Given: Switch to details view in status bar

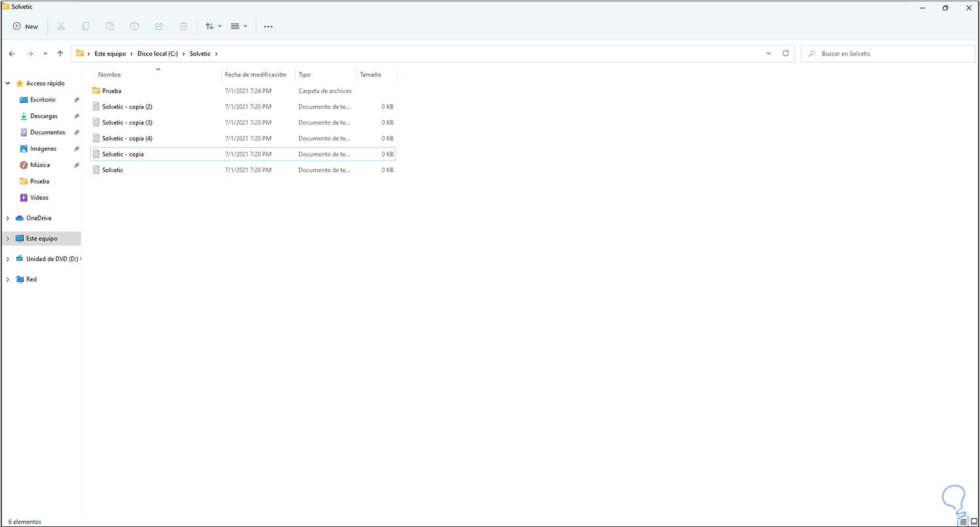Looking at the screenshot, I should pos(964,522).
